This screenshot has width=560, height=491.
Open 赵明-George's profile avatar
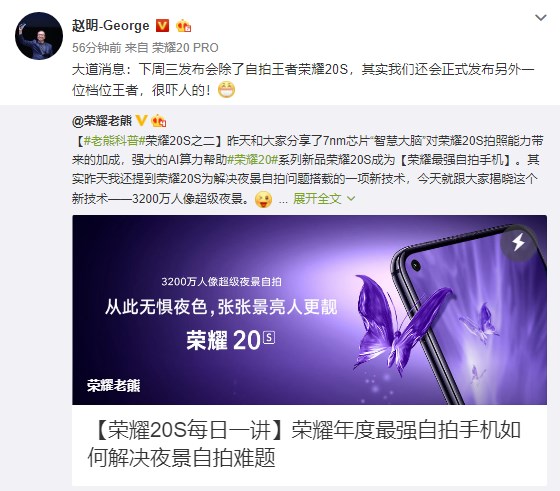pyautogui.click(x=39, y=36)
